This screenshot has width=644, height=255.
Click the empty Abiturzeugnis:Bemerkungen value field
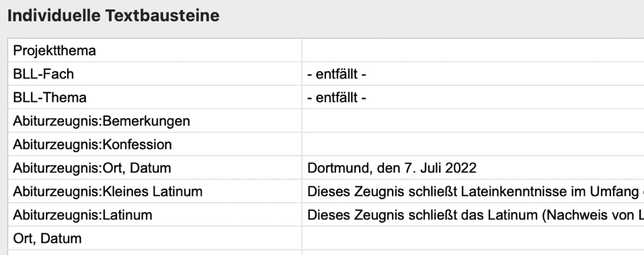[x=473, y=121]
